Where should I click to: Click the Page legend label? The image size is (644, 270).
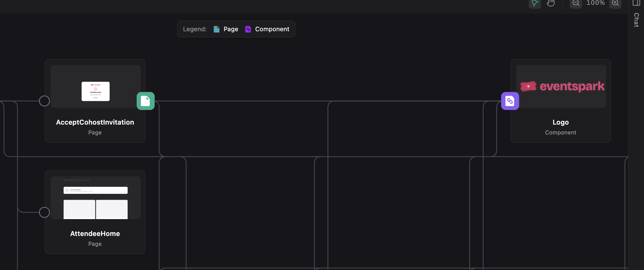(x=231, y=29)
